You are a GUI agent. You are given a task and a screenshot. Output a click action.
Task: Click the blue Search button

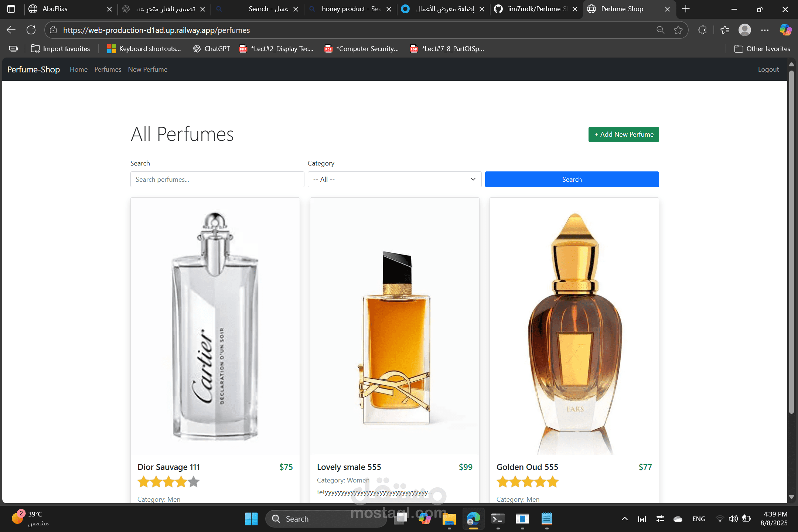coord(572,179)
